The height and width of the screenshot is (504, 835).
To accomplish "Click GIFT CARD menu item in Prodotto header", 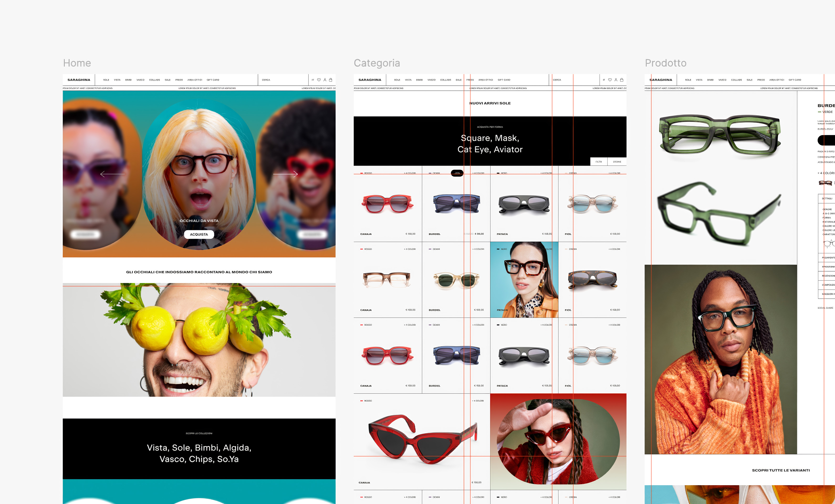I will pos(794,80).
